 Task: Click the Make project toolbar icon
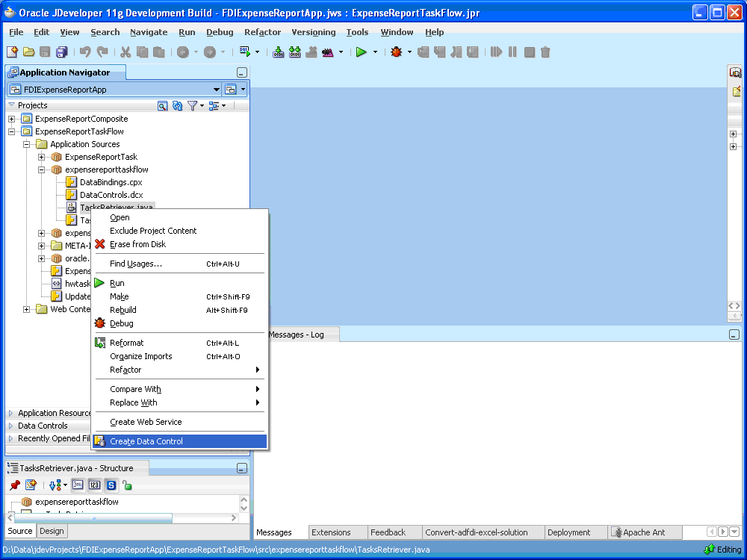click(x=278, y=52)
